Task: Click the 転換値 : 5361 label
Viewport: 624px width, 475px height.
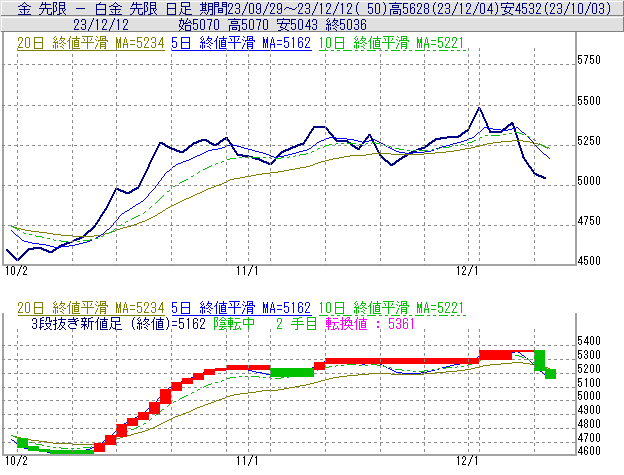Action: click(x=370, y=324)
